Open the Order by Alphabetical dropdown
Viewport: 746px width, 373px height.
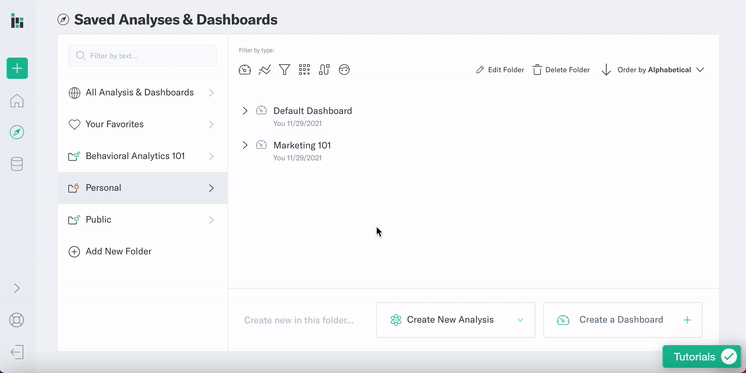click(661, 70)
